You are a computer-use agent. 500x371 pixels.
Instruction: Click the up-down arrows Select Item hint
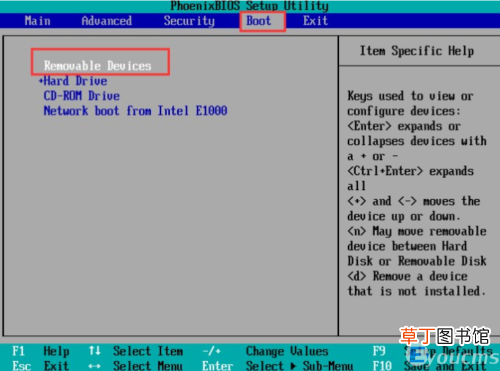click(136, 351)
